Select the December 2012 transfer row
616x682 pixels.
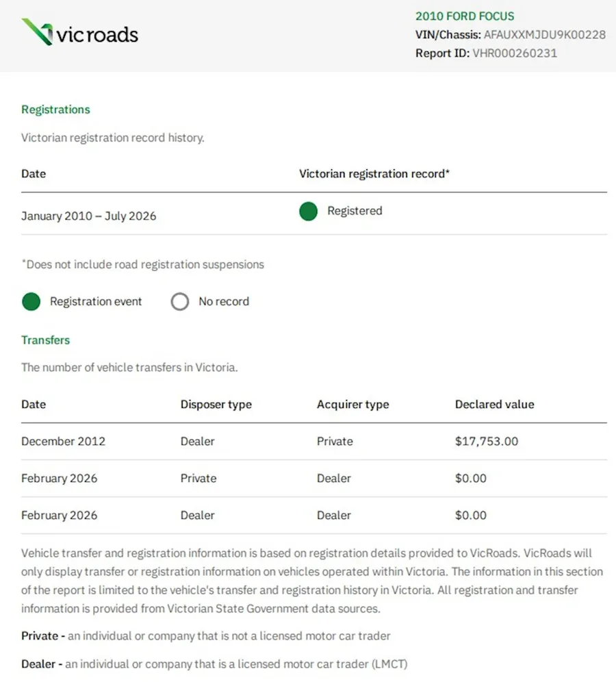point(314,442)
